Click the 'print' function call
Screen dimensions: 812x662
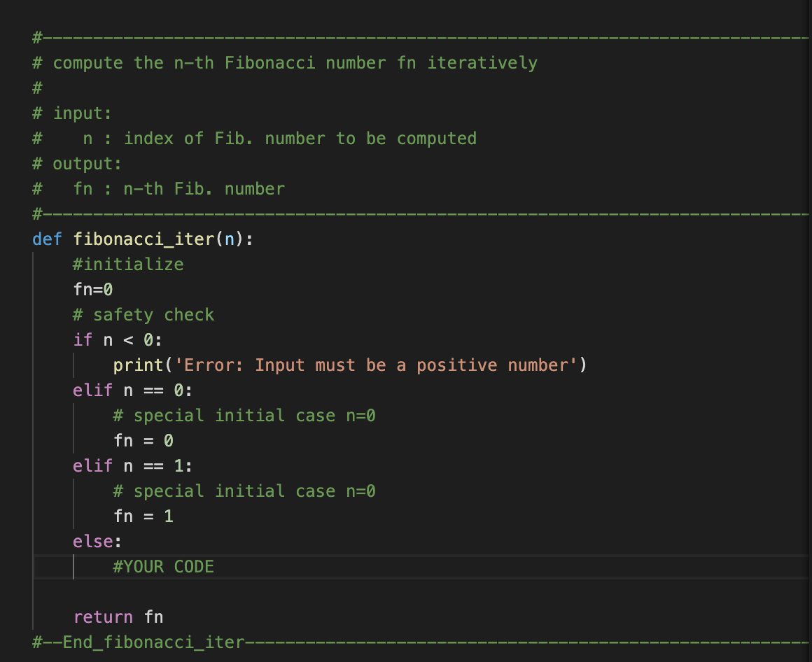[x=139, y=365]
